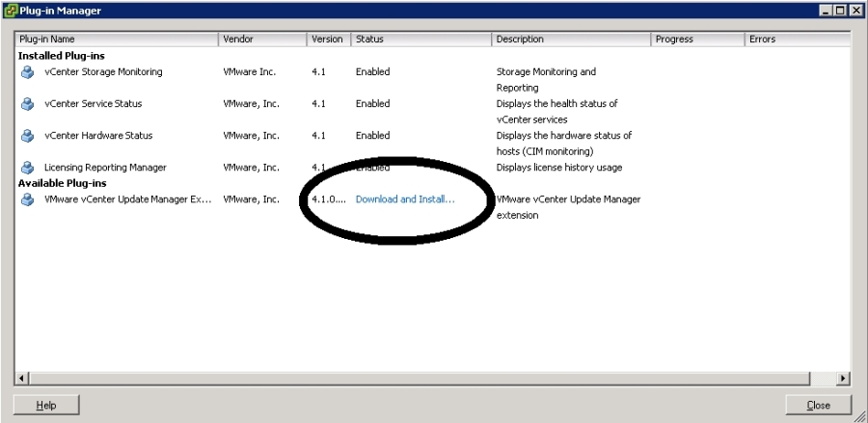The height and width of the screenshot is (423, 868).
Task: Click Enabled status of vCenter Hardware Status
Action: (372, 136)
